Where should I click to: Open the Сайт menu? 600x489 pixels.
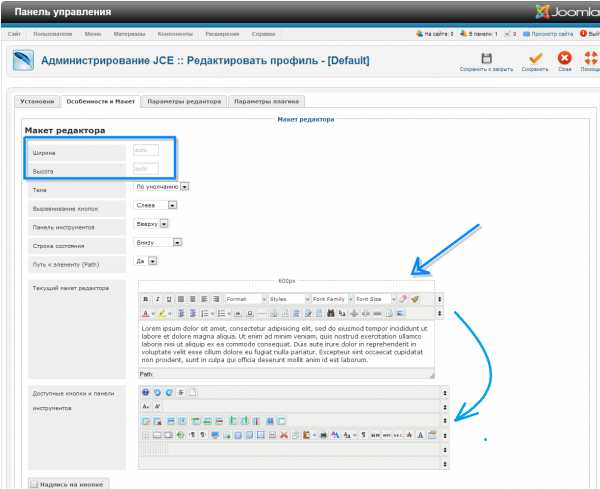pos(14,34)
